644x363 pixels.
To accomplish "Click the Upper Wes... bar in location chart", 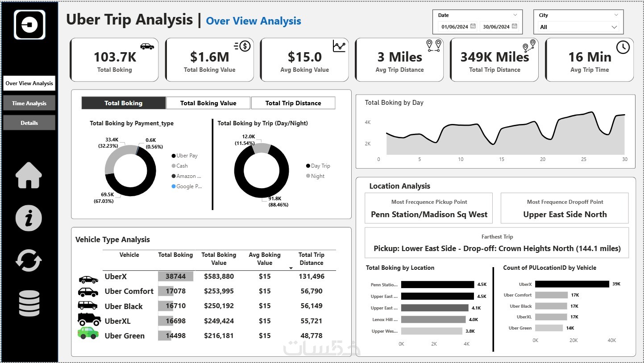I will click(x=432, y=331).
